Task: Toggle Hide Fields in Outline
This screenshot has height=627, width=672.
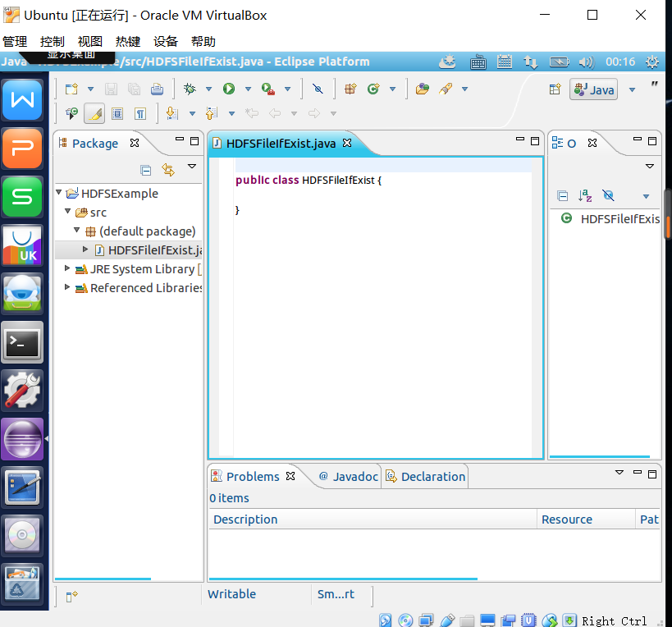Action: pos(608,195)
